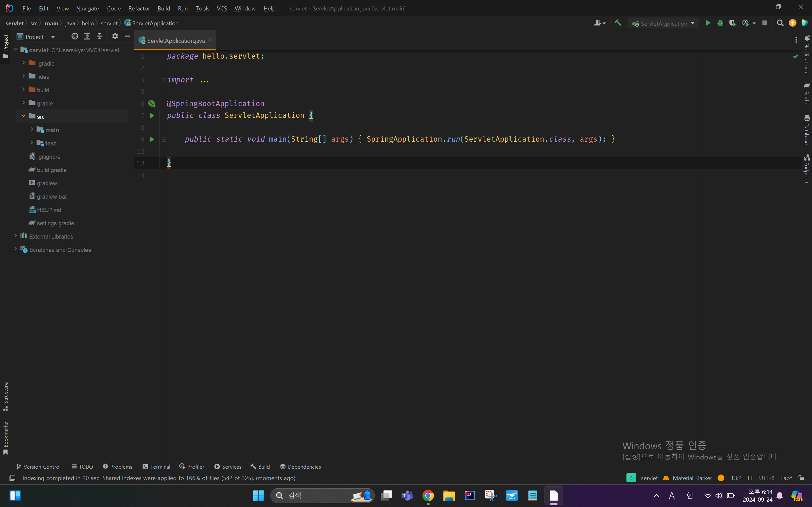Open the Gradle tool window on the right sidebar
The width and height of the screenshot is (812, 507).
807,94
